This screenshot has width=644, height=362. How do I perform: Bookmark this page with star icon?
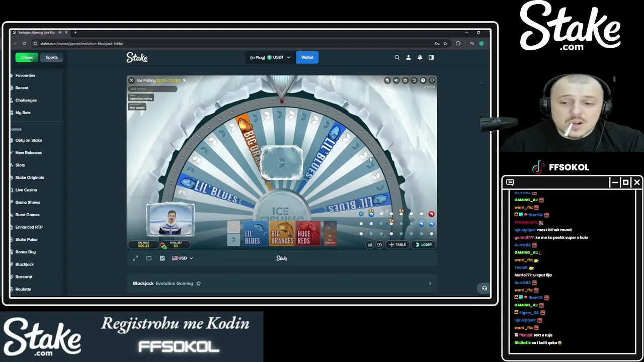[445, 44]
